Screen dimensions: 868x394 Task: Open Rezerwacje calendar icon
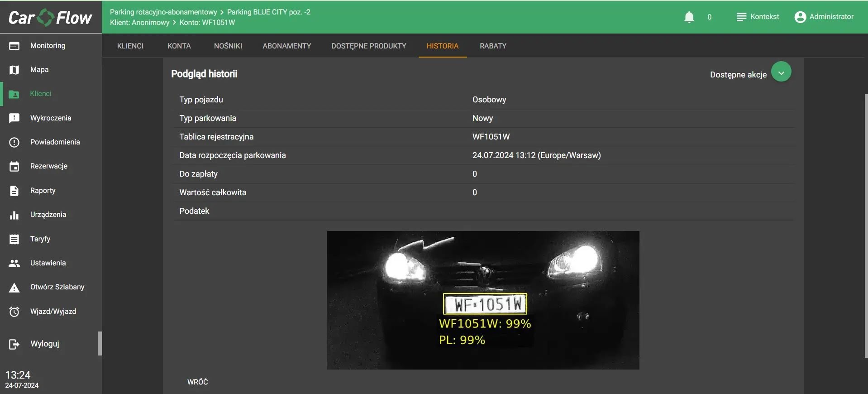[14, 166]
